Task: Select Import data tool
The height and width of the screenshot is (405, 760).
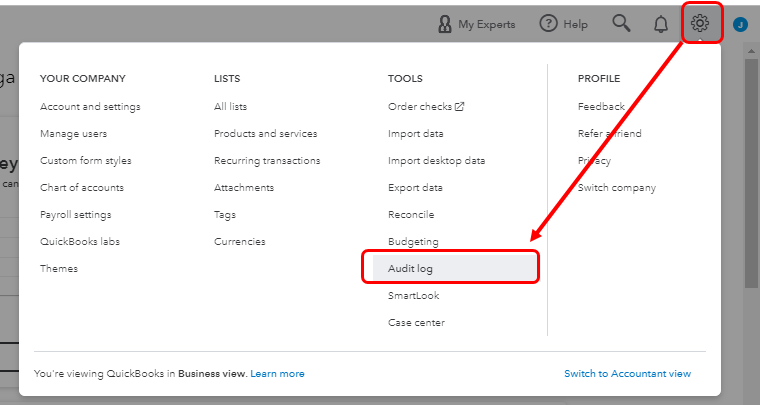Action: [416, 133]
